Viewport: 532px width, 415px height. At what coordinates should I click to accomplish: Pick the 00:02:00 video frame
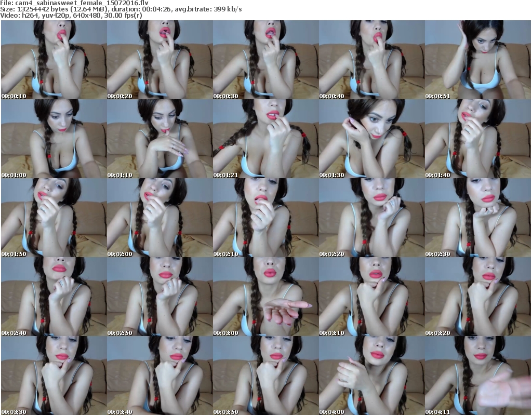pos(160,218)
